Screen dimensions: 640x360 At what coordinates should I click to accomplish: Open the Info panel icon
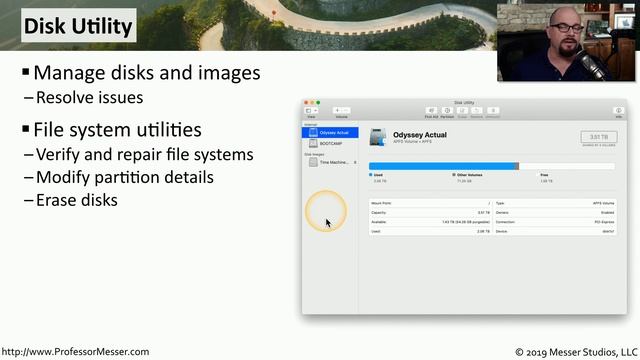pyautogui.click(x=618, y=111)
